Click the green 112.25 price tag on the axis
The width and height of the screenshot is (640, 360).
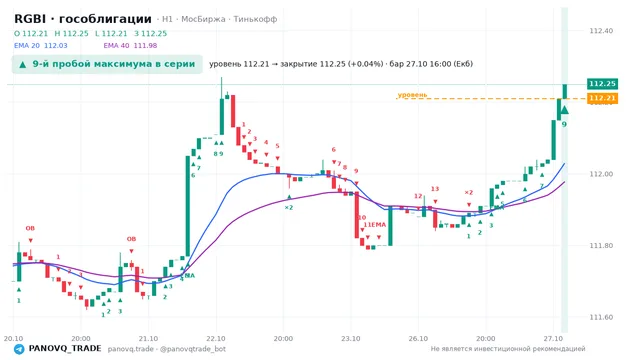(x=602, y=84)
